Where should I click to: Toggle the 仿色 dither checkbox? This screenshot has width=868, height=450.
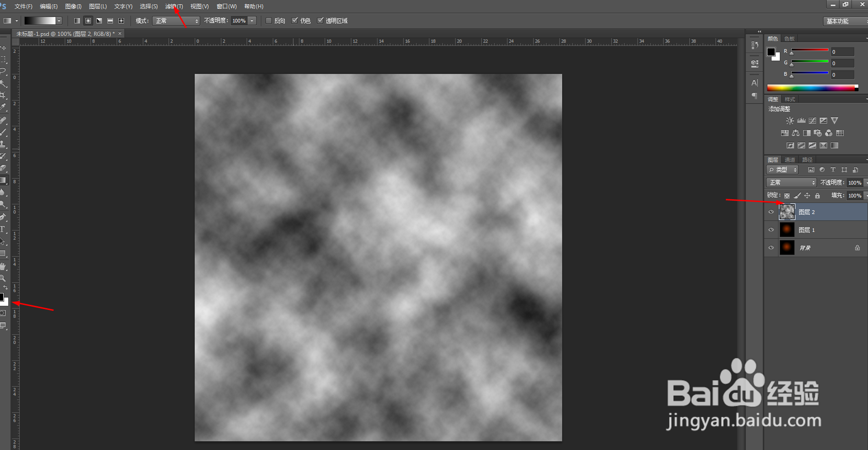(295, 21)
